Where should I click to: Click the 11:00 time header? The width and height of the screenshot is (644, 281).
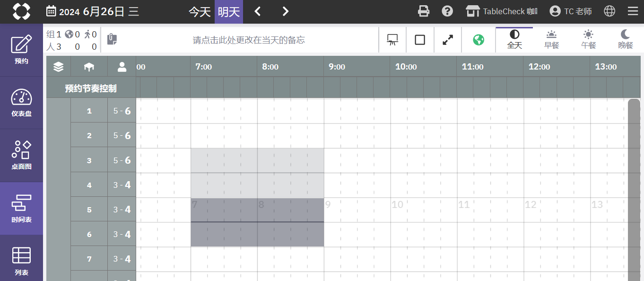pyautogui.click(x=473, y=67)
